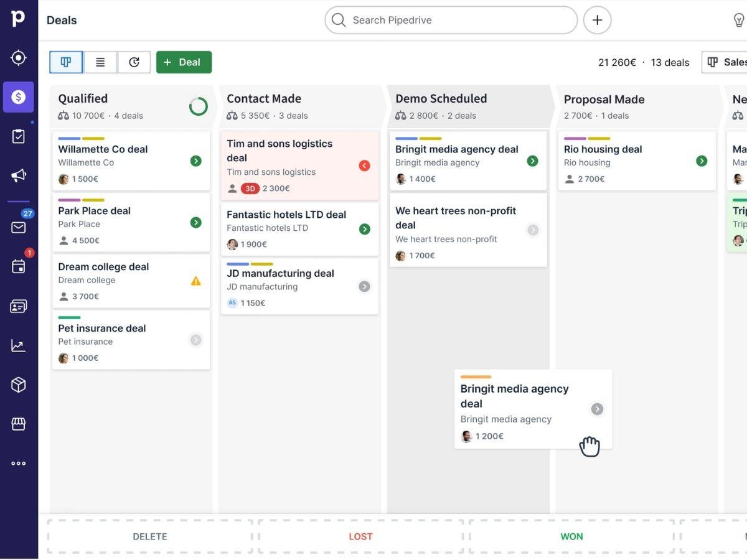This screenshot has height=560, width=747.
Task: Click the 21 260€ total value
Action: [x=617, y=62]
